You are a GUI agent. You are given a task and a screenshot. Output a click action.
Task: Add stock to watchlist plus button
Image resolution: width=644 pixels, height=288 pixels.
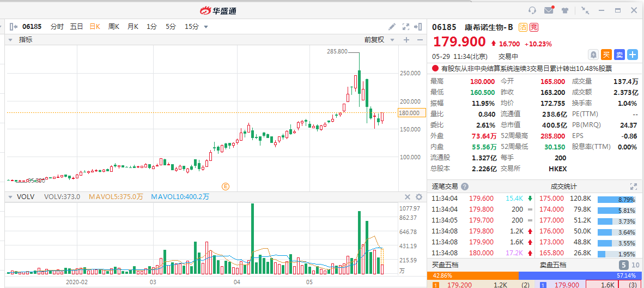click(x=633, y=55)
